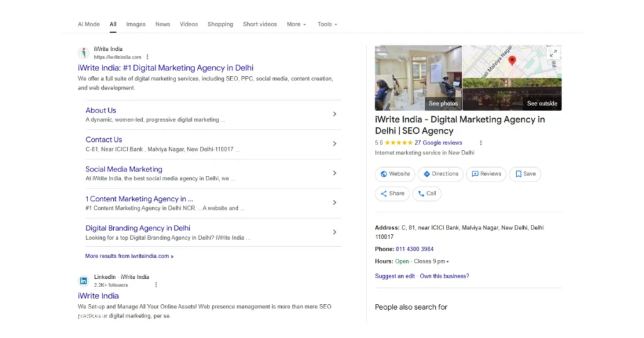The width and height of the screenshot is (644, 338).
Task: Open the About Us sitelink
Action: tap(101, 111)
